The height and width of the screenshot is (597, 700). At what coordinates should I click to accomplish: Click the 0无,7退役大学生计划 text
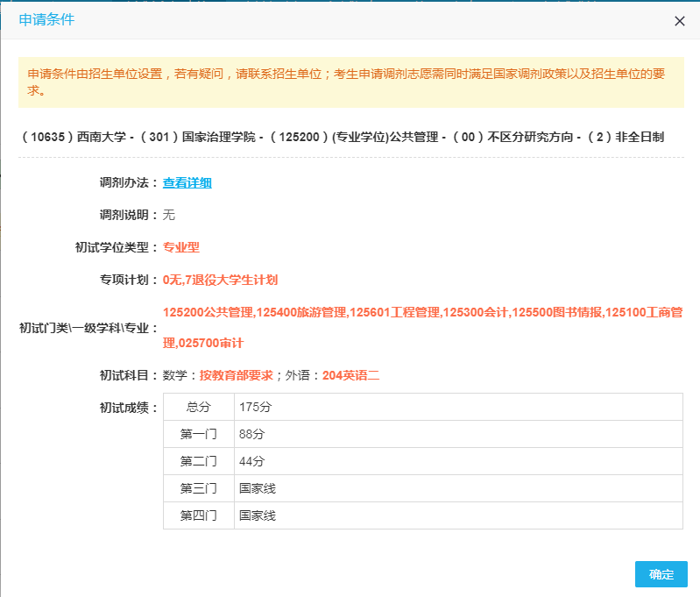pos(220,280)
